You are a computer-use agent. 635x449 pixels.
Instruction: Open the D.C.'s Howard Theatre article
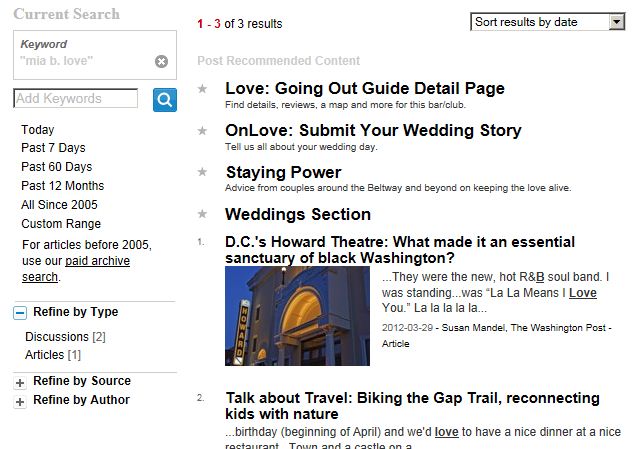click(400, 250)
